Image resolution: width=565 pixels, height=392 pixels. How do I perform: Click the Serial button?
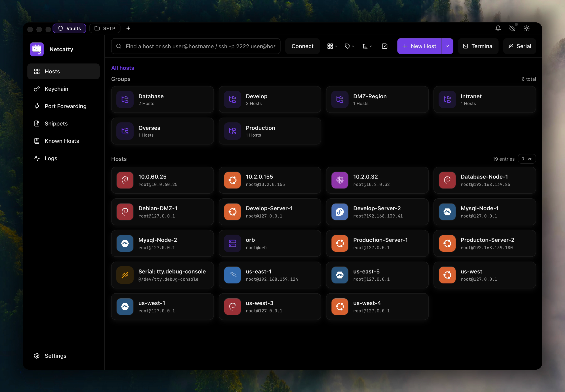(x=519, y=46)
